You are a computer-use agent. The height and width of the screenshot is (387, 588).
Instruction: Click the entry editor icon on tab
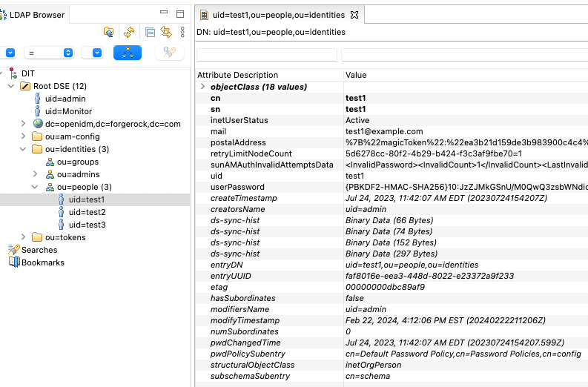204,15
